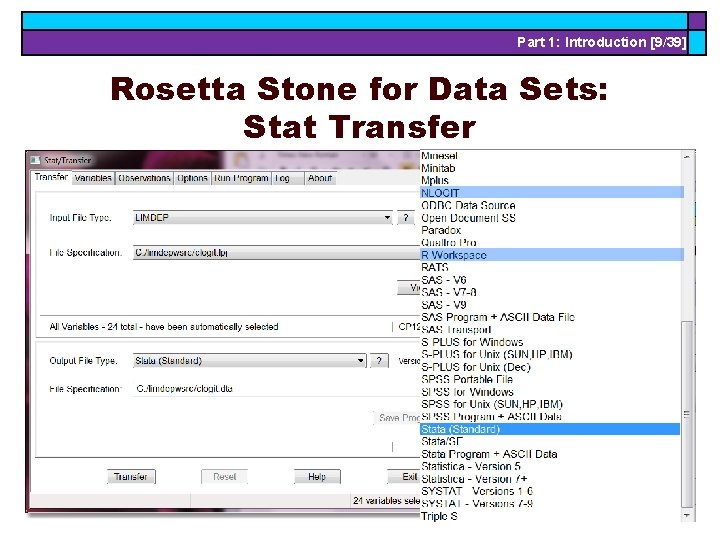
Task: Choose SYSTAT - Versions 7-9
Action: point(551,504)
